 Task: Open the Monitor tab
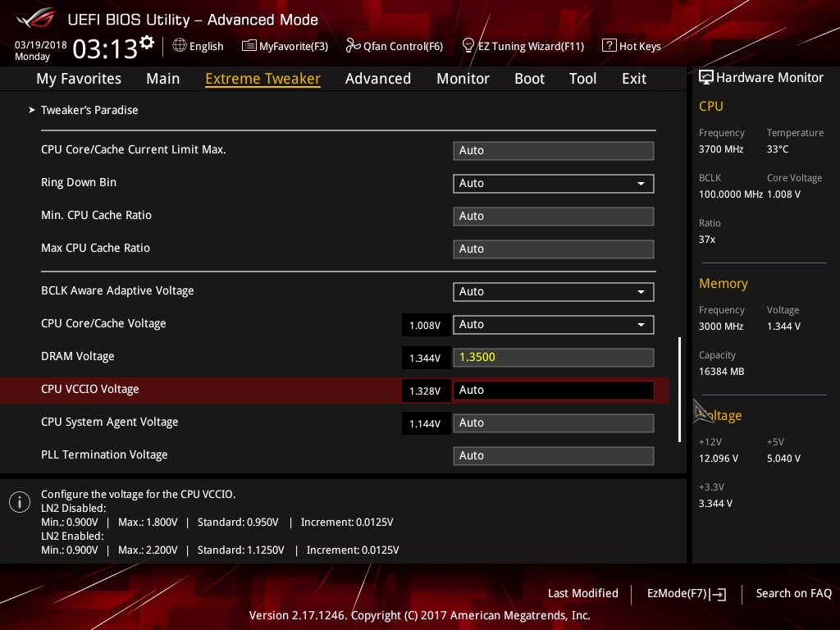463,78
